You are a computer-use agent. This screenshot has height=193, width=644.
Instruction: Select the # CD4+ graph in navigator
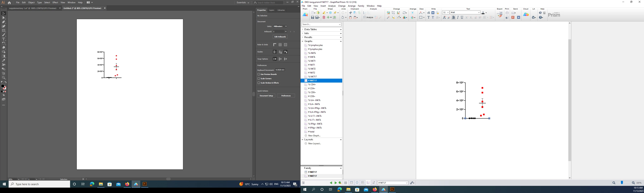pyautogui.click(x=311, y=88)
